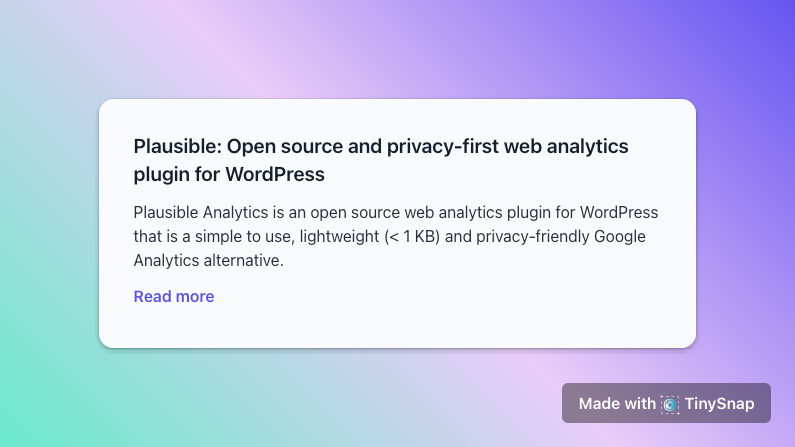Open the Read more link
This screenshot has width=795, height=447.
coord(174,296)
